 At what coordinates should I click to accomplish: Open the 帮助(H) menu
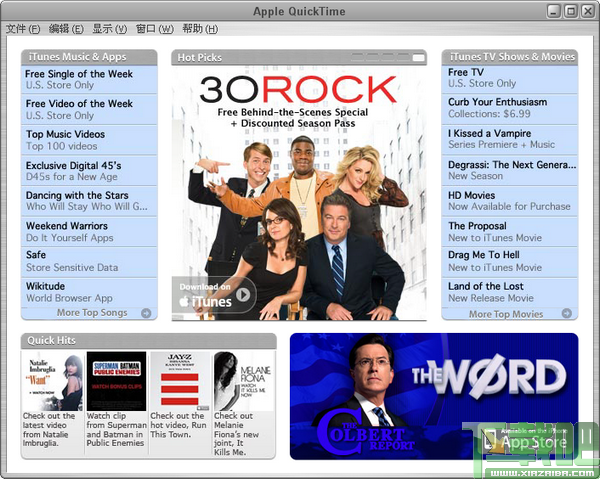200,29
